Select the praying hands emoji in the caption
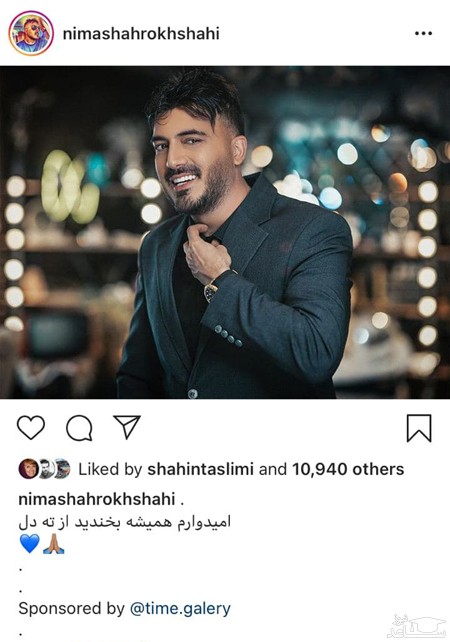The height and width of the screenshot is (642, 450). tap(54, 544)
